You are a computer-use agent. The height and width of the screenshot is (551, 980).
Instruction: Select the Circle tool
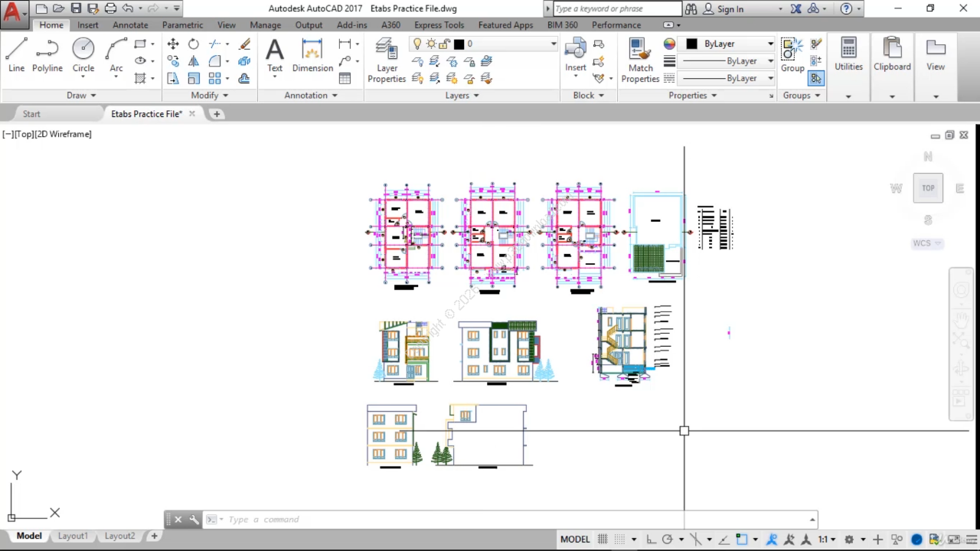83,57
